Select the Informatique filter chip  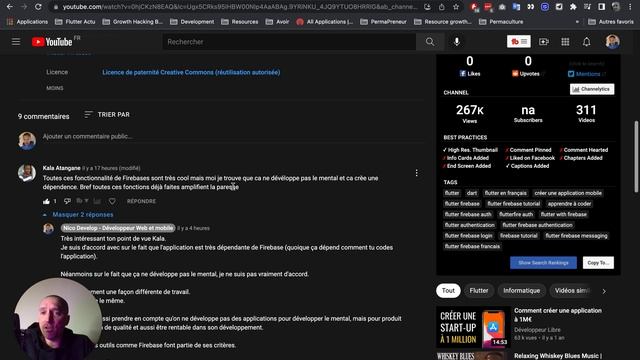tap(521, 291)
